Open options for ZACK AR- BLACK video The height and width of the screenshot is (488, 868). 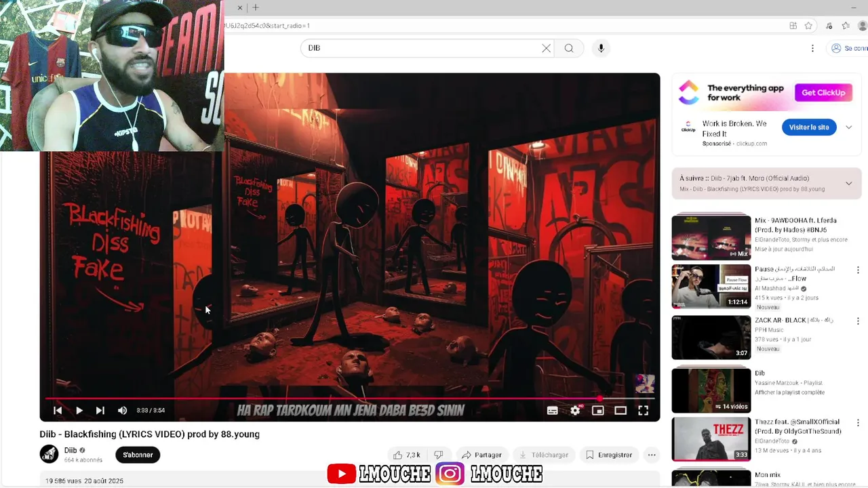pyautogui.click(x=858, y=321)
